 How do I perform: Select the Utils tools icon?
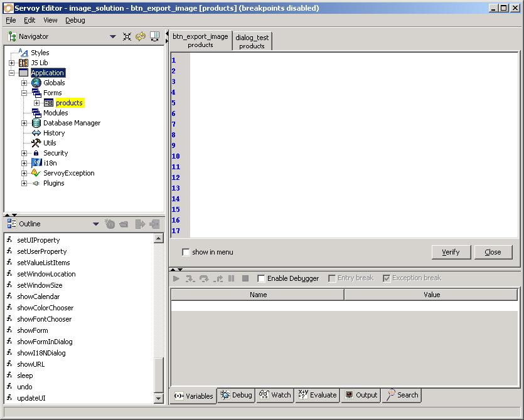point(36,143)
